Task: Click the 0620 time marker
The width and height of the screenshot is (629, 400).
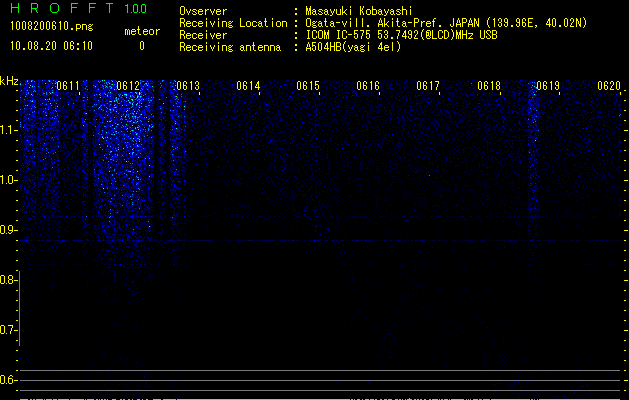Action: [609, 86]
